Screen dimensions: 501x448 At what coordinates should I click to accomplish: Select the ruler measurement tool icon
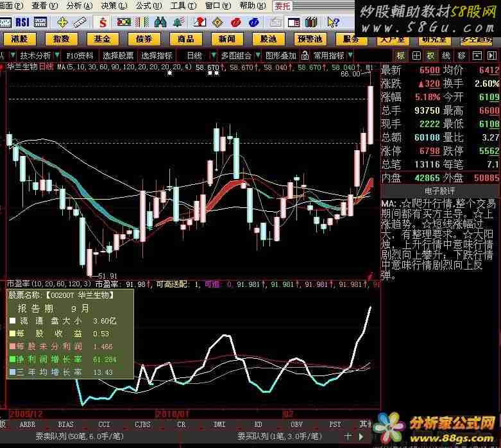click(x=80, y=22)
